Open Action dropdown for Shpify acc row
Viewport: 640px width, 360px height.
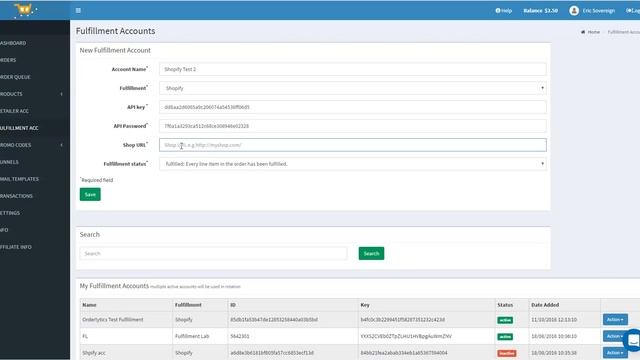coord(615,353)
